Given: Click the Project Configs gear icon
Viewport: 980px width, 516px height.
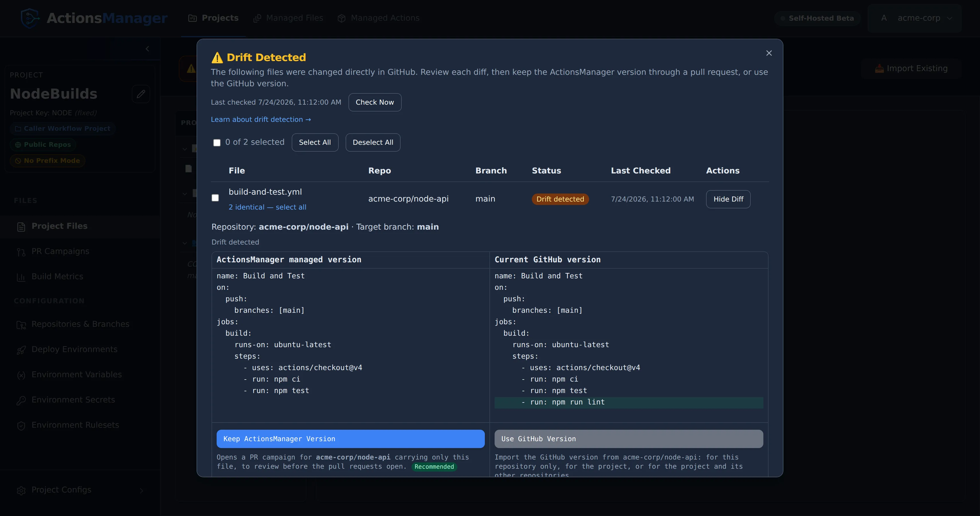Looking at the screenshot, I should tap(21, 490).
